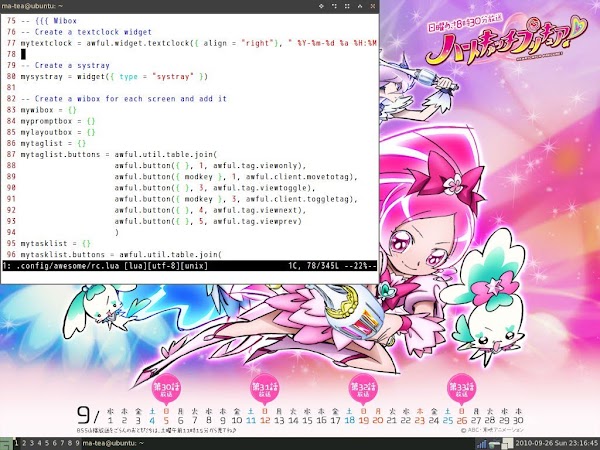Click the diamond-shaped floating toggle in the terminal titlebar
Image resolution: width=600 pixels, height=450 pixels.
click(x=321, y=6)
